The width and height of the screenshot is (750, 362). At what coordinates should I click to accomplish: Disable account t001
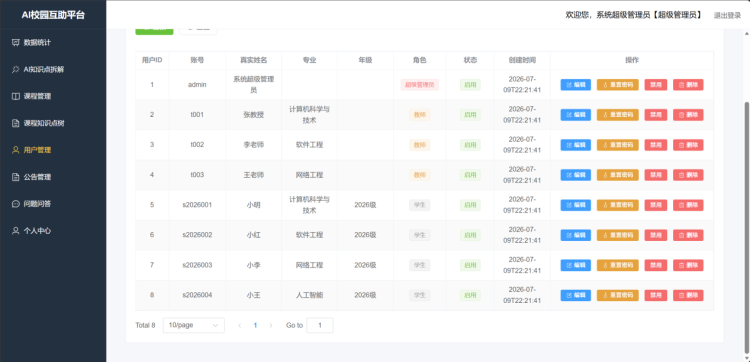656,115
